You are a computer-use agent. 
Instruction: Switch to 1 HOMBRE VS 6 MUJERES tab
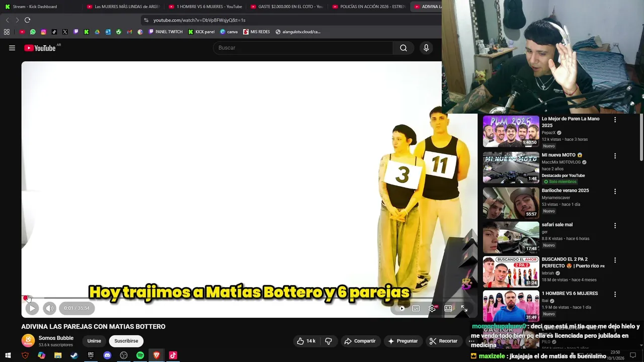point(205,7)
